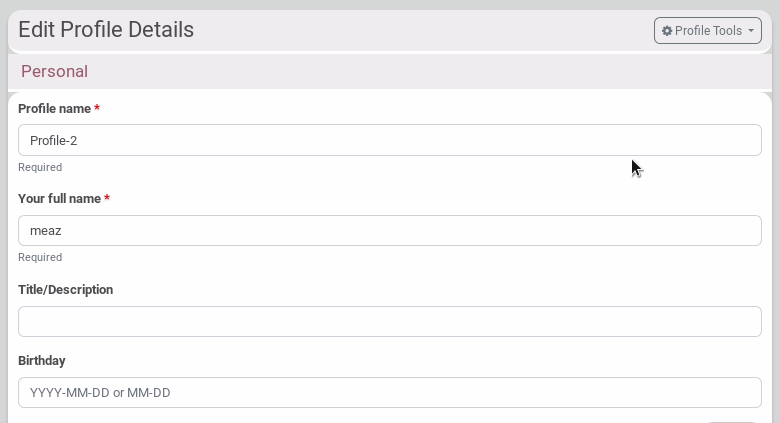Screen dimensions: 780x423
Task: Open the Profile Tools dropdown caret
Action: [x=751, y=31]
